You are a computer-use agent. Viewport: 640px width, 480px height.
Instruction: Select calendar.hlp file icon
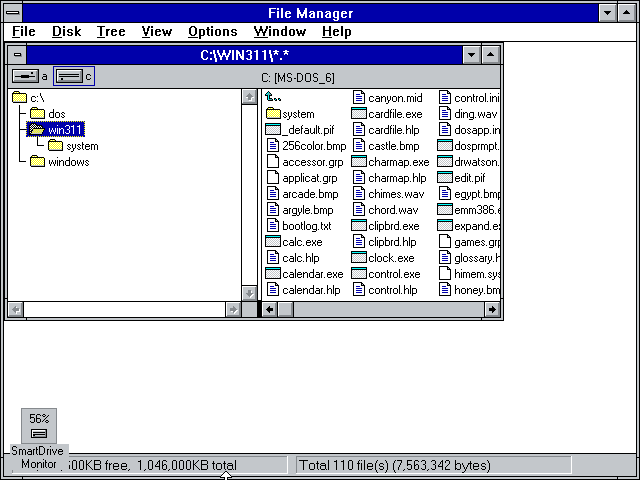click(x=273, y=289)
